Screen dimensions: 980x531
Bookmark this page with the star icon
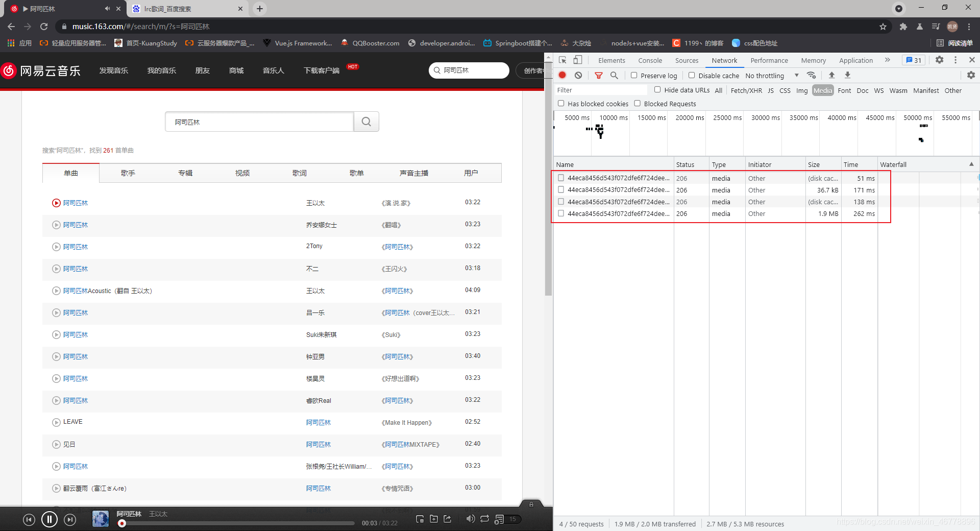883,27
